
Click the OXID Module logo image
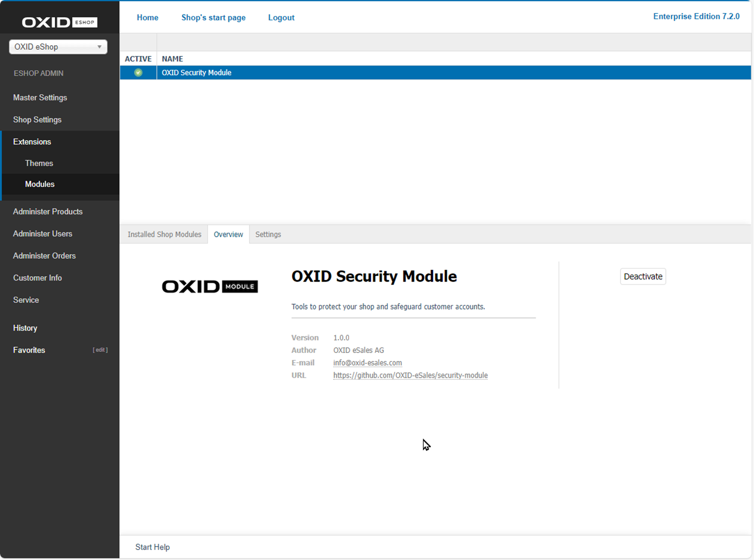point(210,286)
